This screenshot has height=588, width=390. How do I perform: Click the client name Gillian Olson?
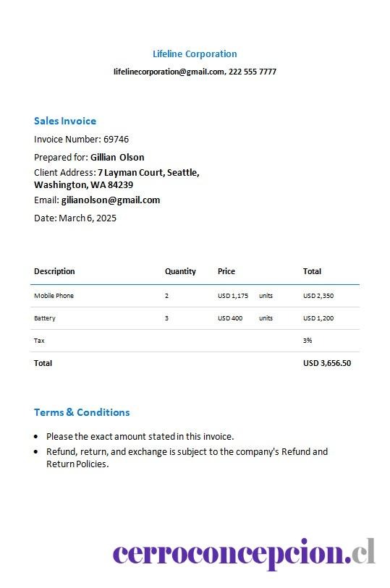[117, 158]
